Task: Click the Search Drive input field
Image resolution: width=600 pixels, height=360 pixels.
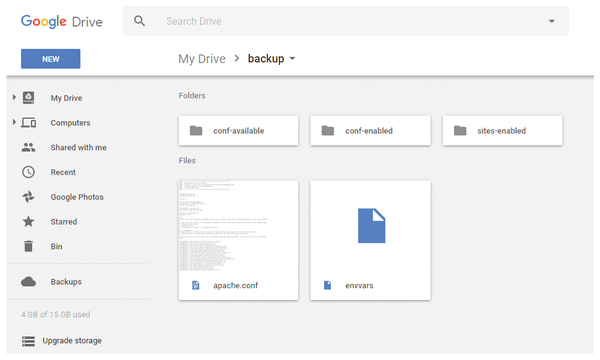Action: coord(346,21)
